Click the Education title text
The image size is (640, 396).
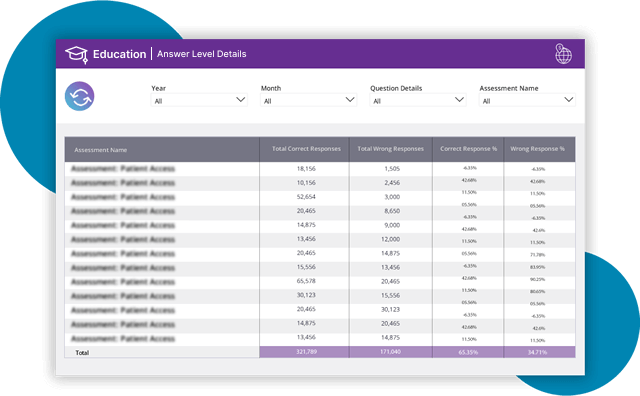point(119,54)
